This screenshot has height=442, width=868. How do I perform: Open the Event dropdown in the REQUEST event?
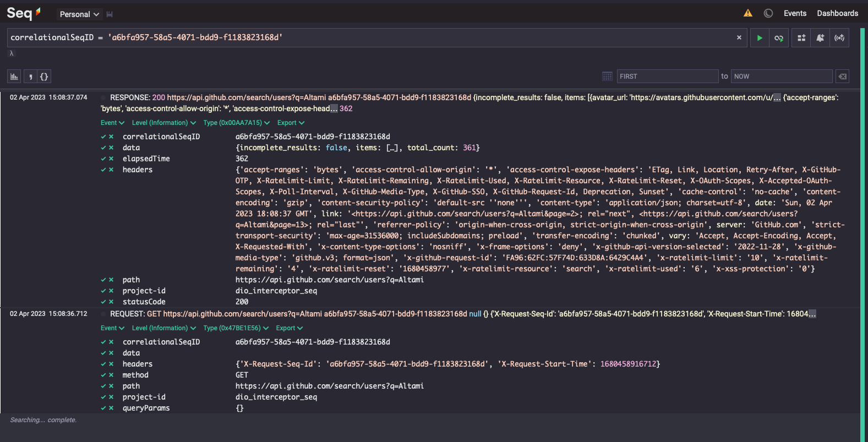pos(112,328)
